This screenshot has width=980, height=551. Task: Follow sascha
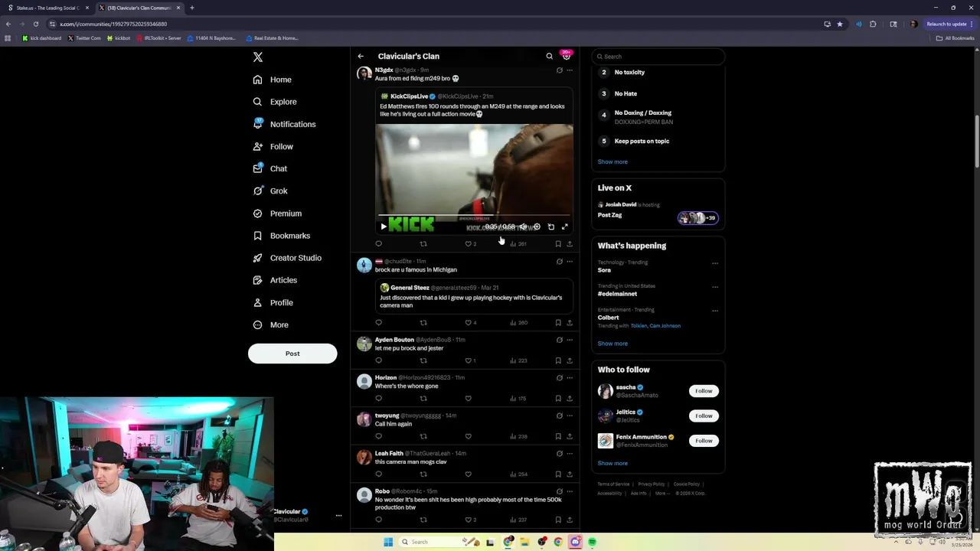coord(704,391)
